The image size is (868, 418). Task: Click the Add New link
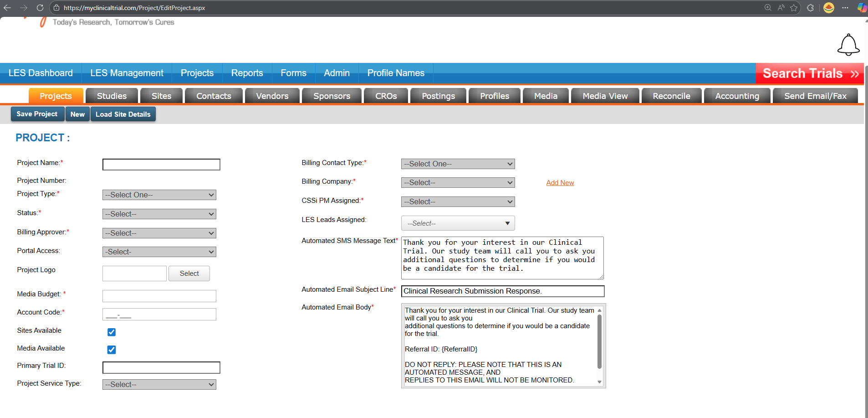point(560,183)
